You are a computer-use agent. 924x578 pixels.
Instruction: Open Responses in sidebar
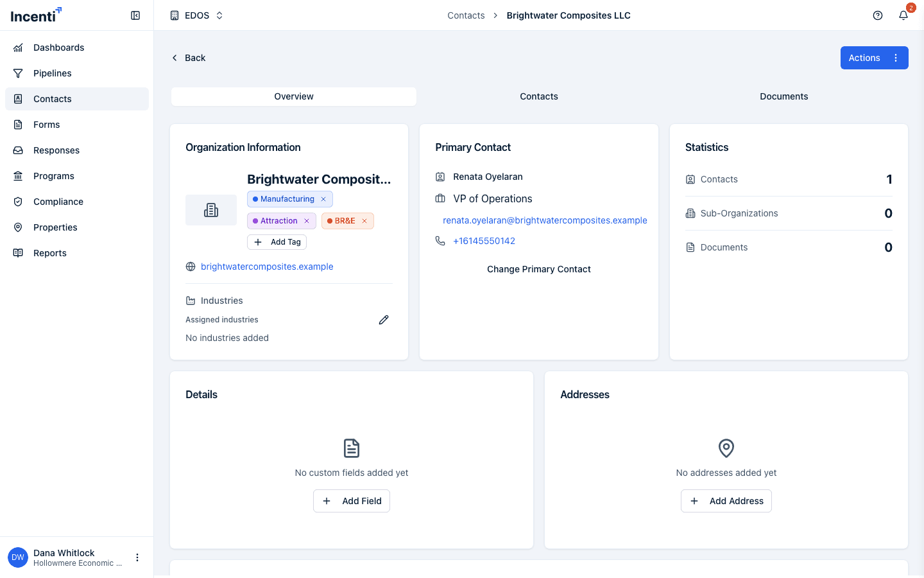77,150
